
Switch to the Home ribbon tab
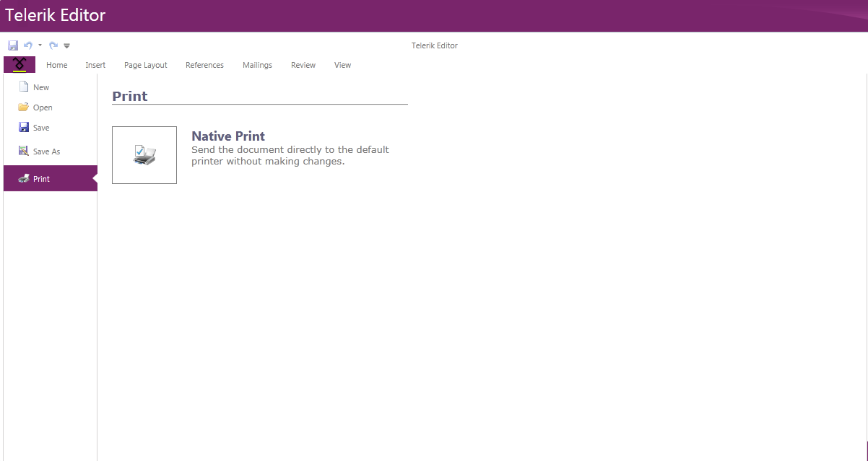(x=57, y=65)
